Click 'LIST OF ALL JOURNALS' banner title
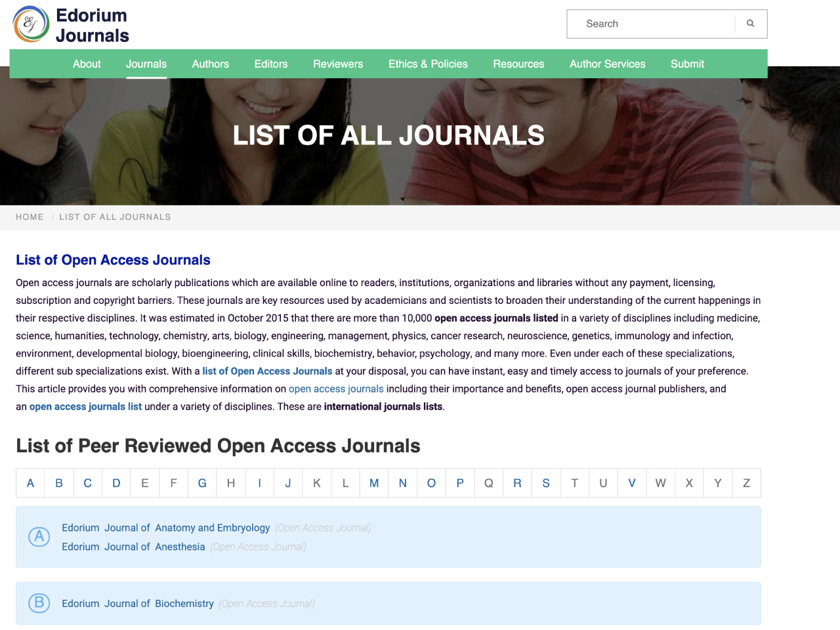The height and width of the screenshot is (630, 840). coord(388,135)
